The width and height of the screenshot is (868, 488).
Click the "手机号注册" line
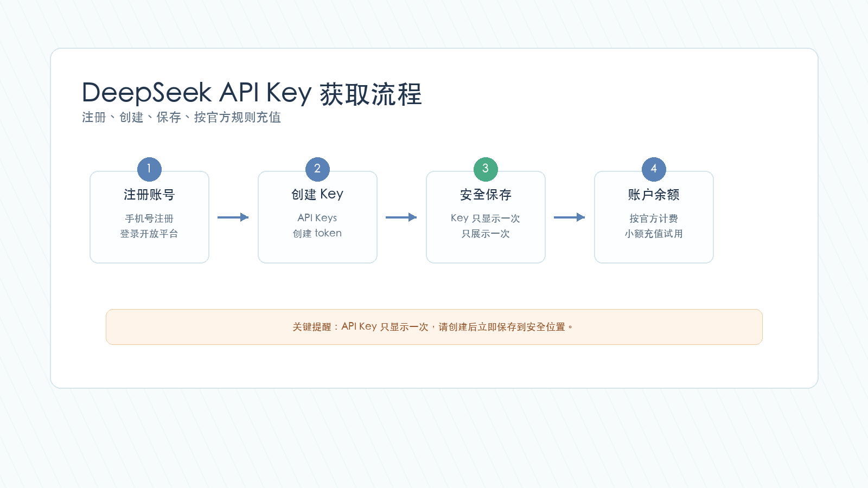149,219
